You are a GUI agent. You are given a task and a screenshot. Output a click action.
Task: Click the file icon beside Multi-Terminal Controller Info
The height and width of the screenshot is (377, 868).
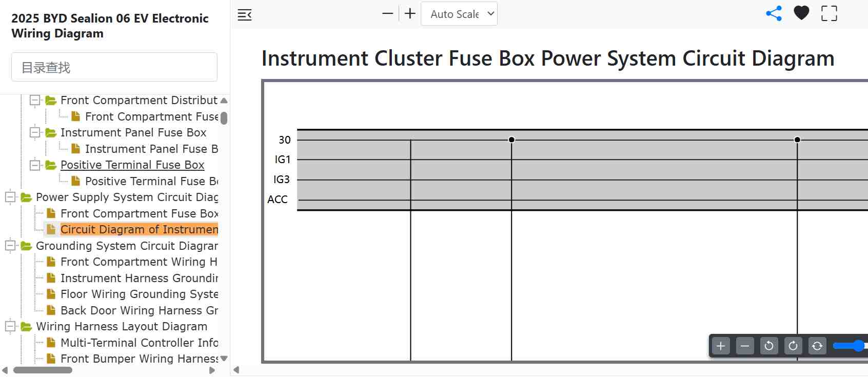51,343
